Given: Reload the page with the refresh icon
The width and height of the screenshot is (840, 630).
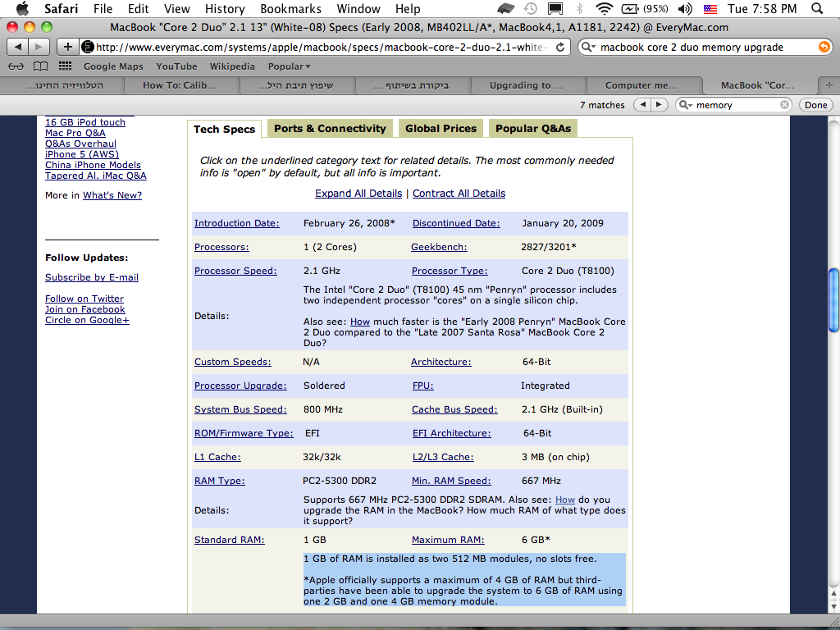Looking at the screenshot, I should tap(559, 47).
